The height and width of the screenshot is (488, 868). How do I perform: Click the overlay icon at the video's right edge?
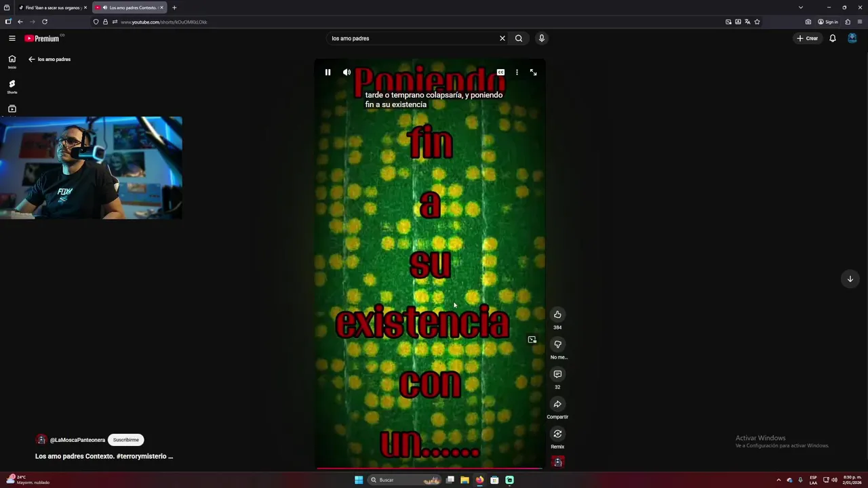point(532,340)
